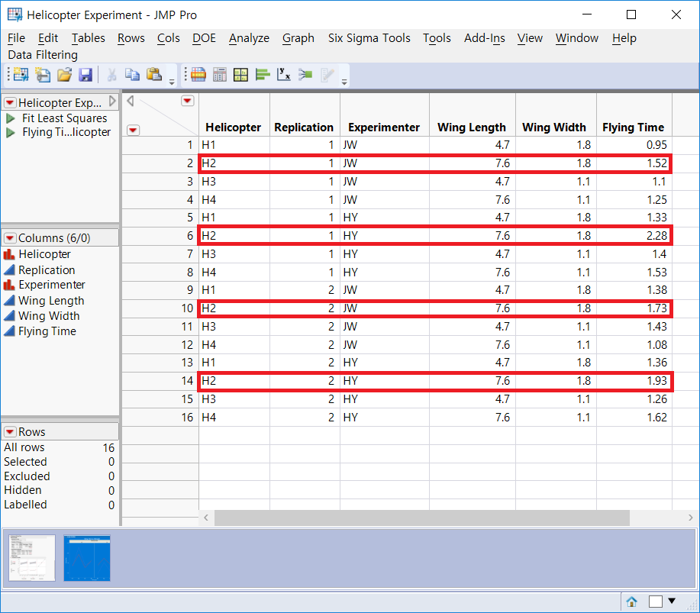Expand the Helicopter Experiment table panel menu
This screenshot has height=613, width=700.
(10, 103)
